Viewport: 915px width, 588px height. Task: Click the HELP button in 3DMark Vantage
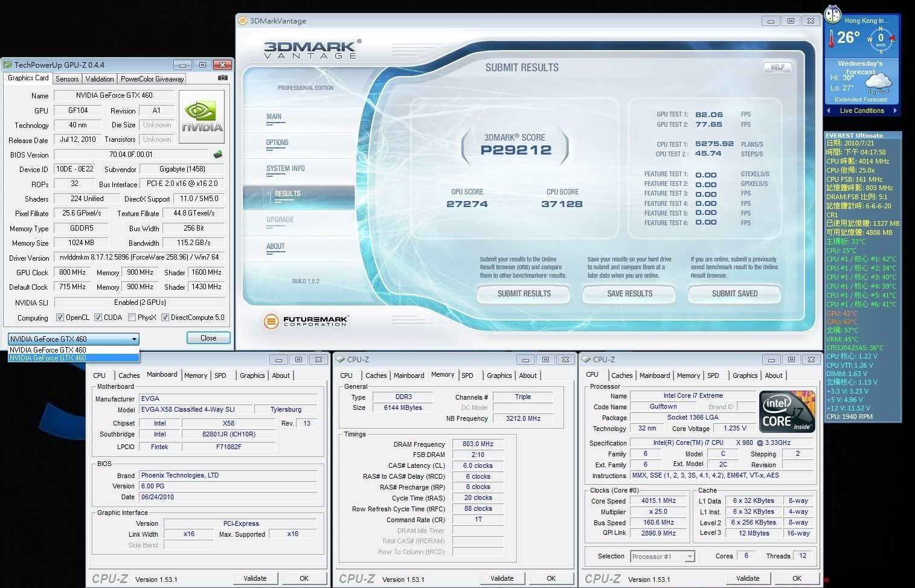click(x=777, y=68)
